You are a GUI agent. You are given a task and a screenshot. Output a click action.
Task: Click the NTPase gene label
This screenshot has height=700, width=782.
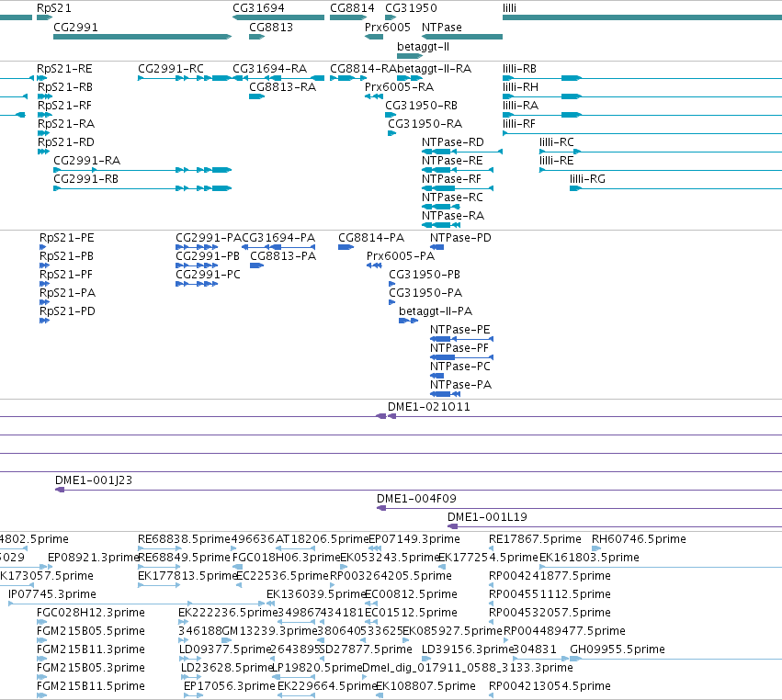(442, 27)
